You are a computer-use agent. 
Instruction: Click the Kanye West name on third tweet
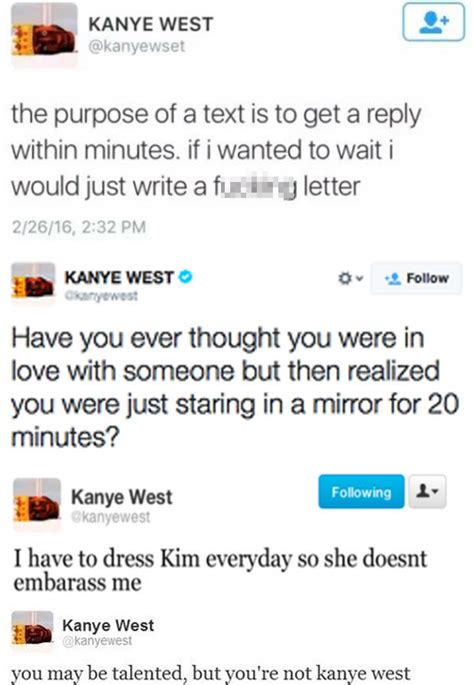point(122,497)
